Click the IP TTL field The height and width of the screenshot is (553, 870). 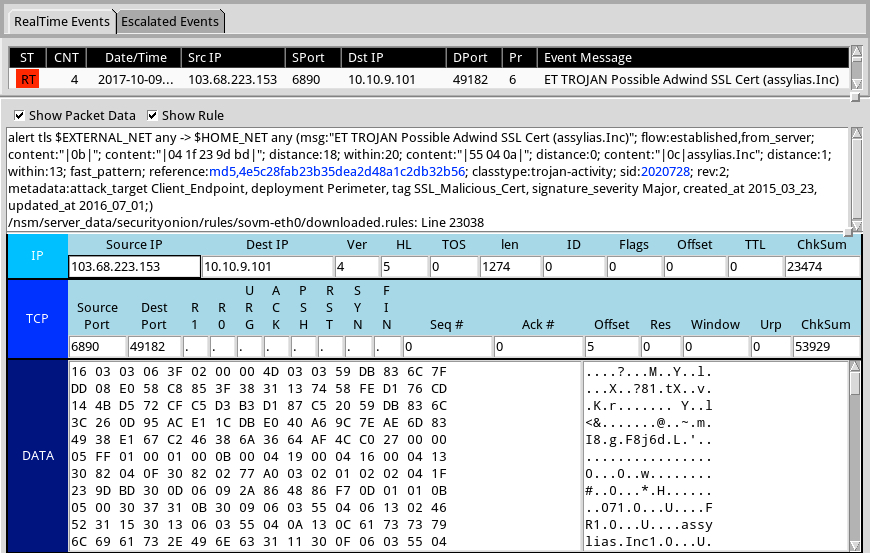[755, 267]
